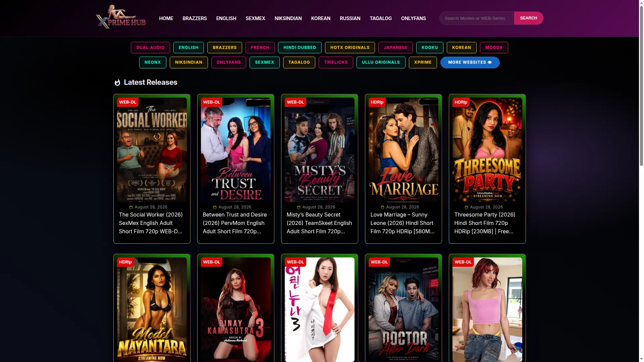This screenshot has width=644, height=362.
Task: Open the Threesome Party poster thumbnail
Action: click(487, 150)
